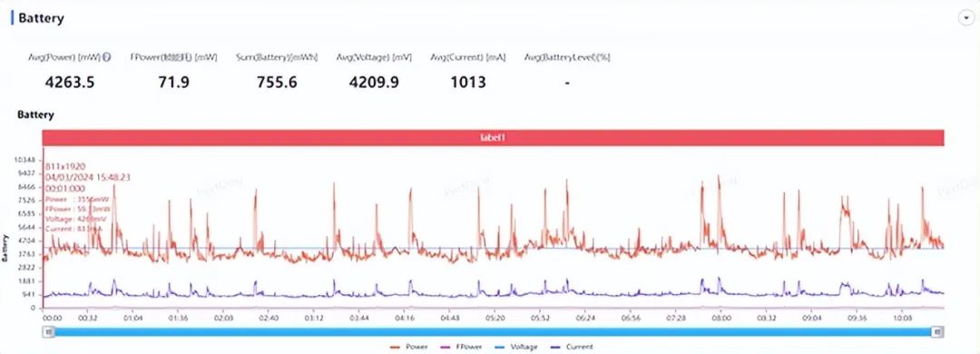Toggle the Current series in the legend

coord(572,347)
